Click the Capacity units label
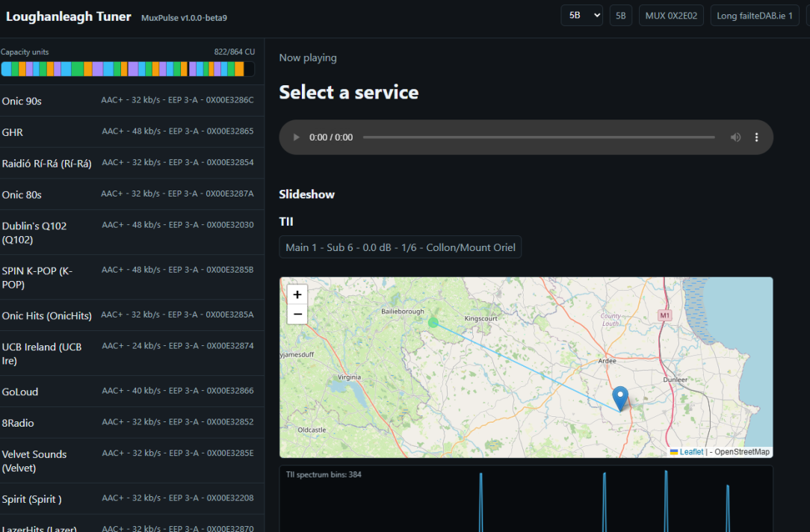810x532 pixels. point(25,52)
